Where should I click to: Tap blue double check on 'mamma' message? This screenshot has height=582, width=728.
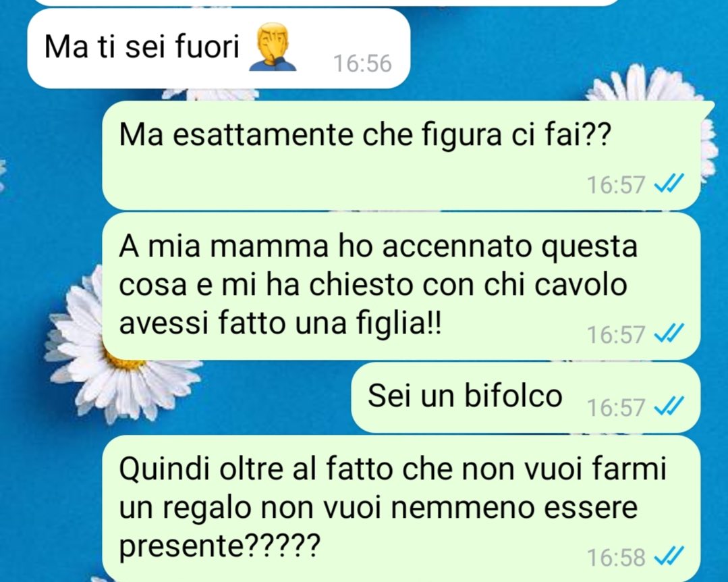coord(669,333)
